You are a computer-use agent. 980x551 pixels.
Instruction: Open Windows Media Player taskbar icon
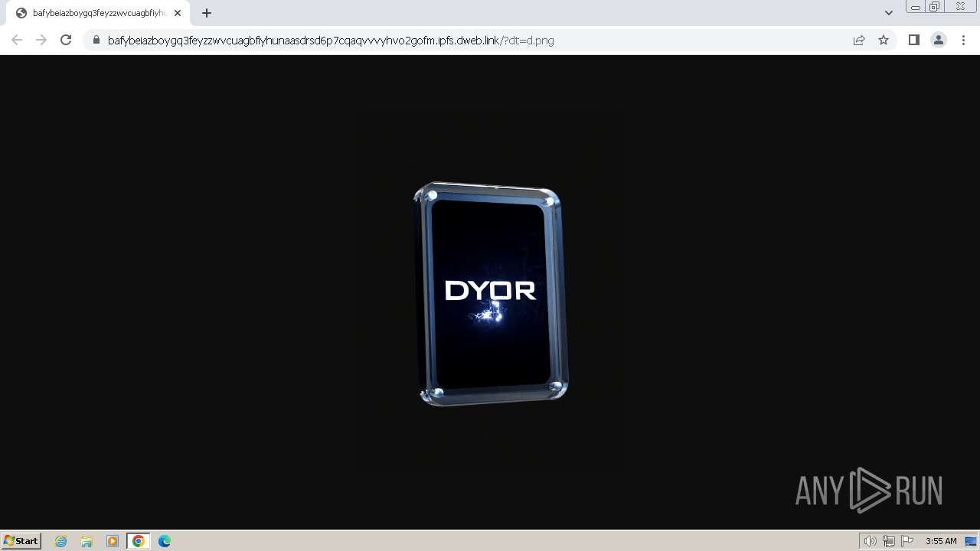[x=113, y=541]
